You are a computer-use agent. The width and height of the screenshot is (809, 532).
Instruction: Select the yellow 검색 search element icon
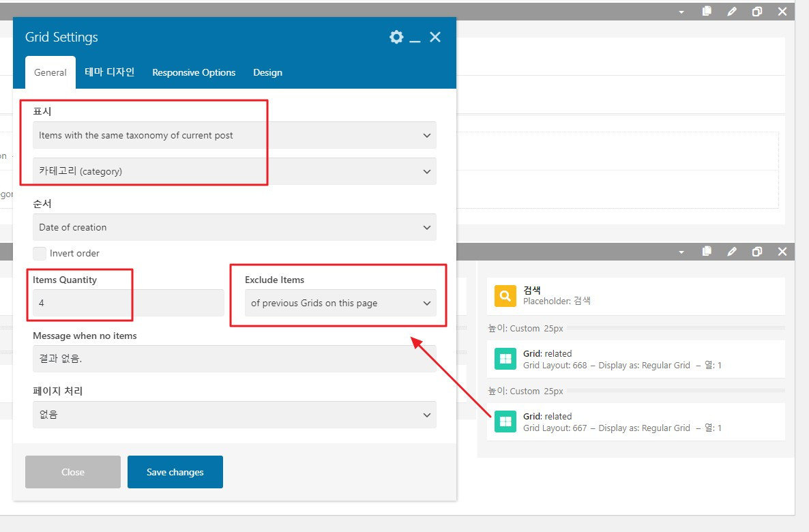(505, 296)
